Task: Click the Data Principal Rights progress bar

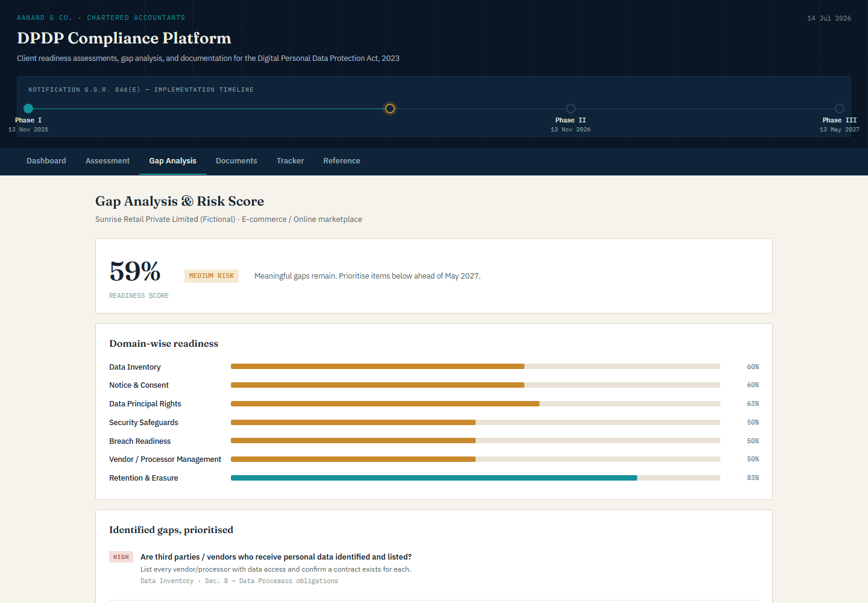Action: (476, 403)
